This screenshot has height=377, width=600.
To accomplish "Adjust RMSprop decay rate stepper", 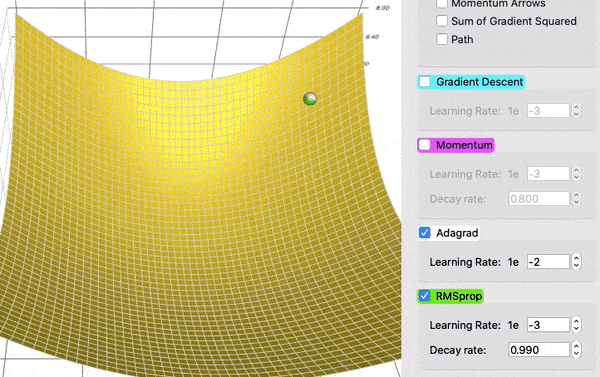I will tap(576, 350).
